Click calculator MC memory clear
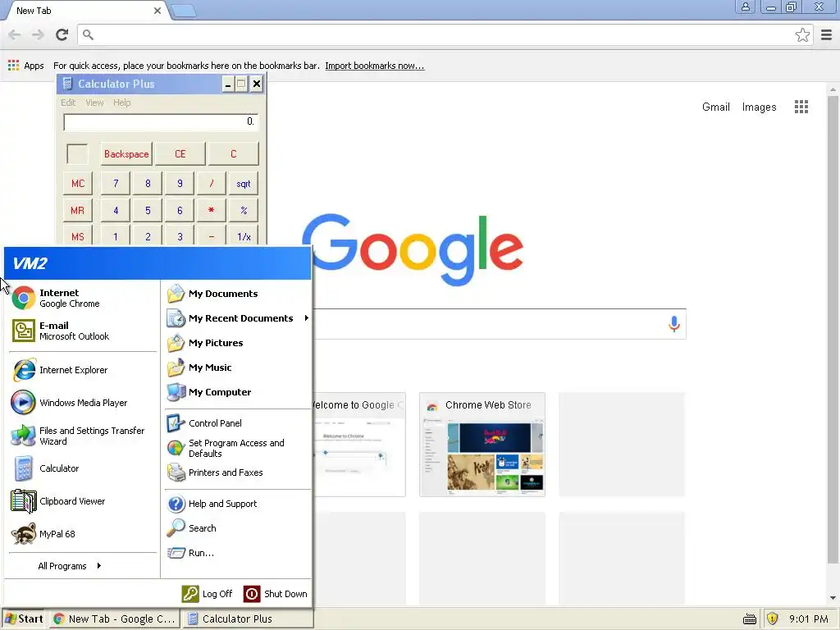Image resolution: width=840 pixels, height=630 pixels. point(78,183)
